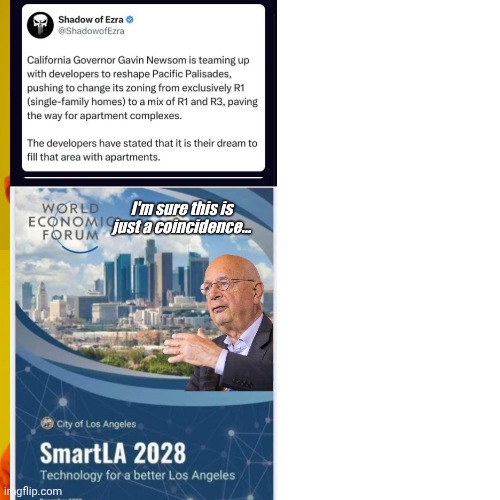Click the white divider line below the tweet card

click(x=143, y=178)
